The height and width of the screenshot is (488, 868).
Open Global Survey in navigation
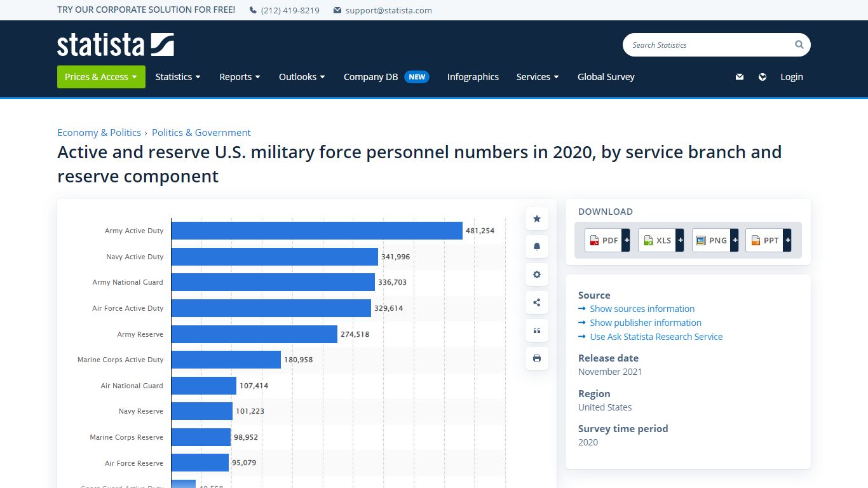point(606,77)
